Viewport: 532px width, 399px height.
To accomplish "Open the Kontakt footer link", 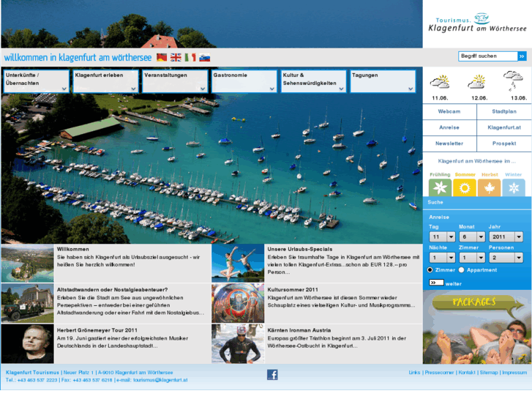I will point(467,373).
